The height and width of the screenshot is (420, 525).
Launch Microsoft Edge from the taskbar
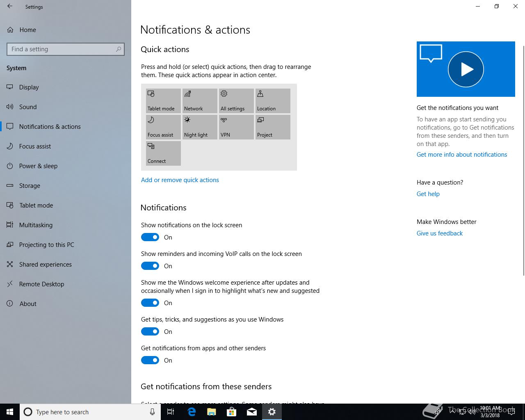click(192, 412)
